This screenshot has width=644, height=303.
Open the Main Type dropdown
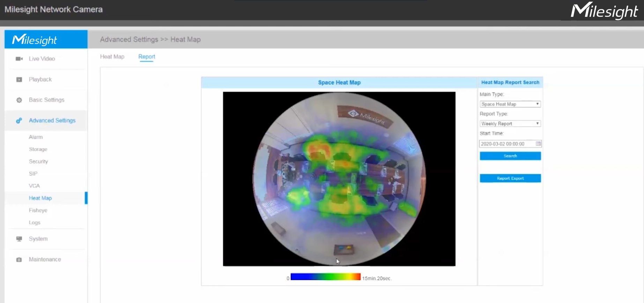click(510, 104)
